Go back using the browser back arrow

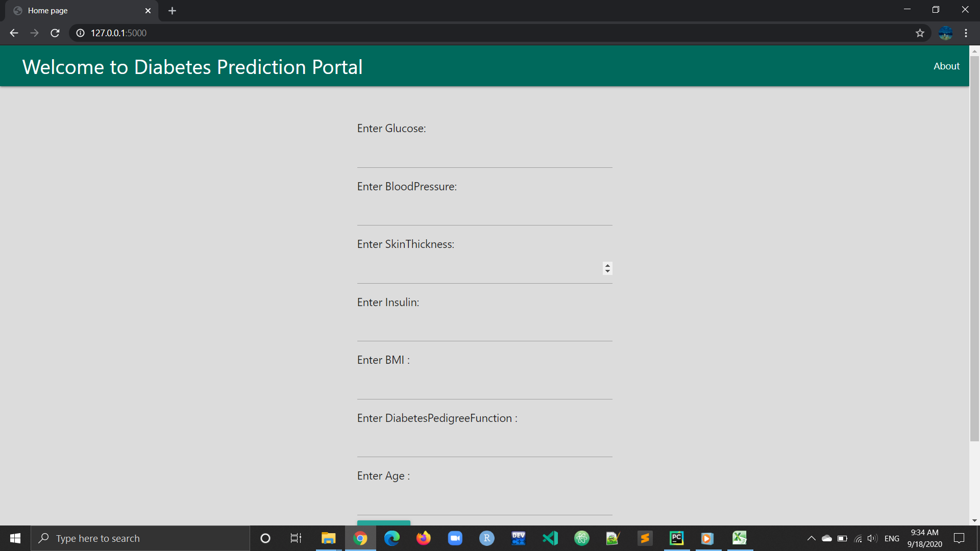(x=14, y=33)
